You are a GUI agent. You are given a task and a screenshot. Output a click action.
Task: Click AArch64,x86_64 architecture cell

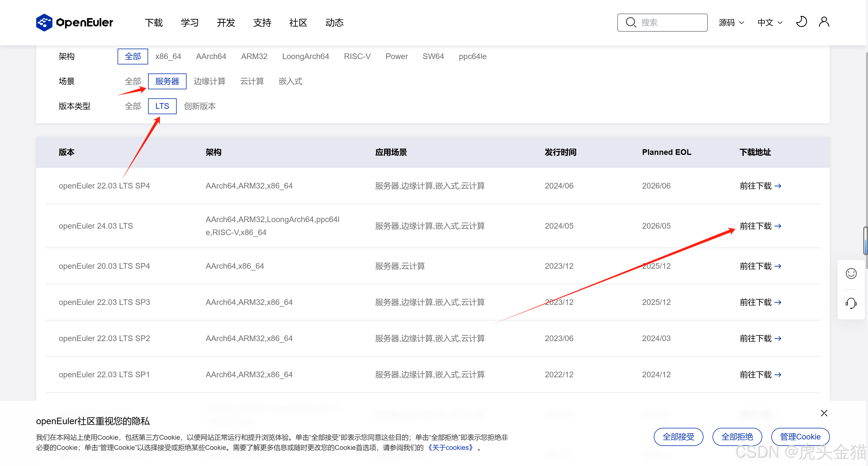pos(235,266)
